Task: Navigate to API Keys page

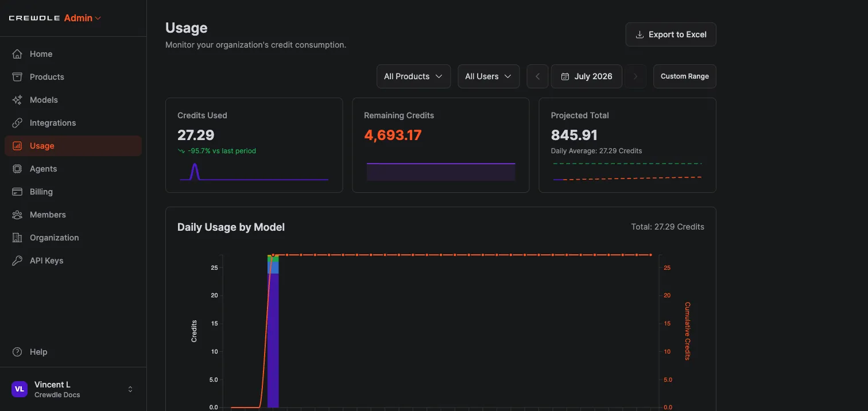Action: pyautogui.click(x=73, y=261)
